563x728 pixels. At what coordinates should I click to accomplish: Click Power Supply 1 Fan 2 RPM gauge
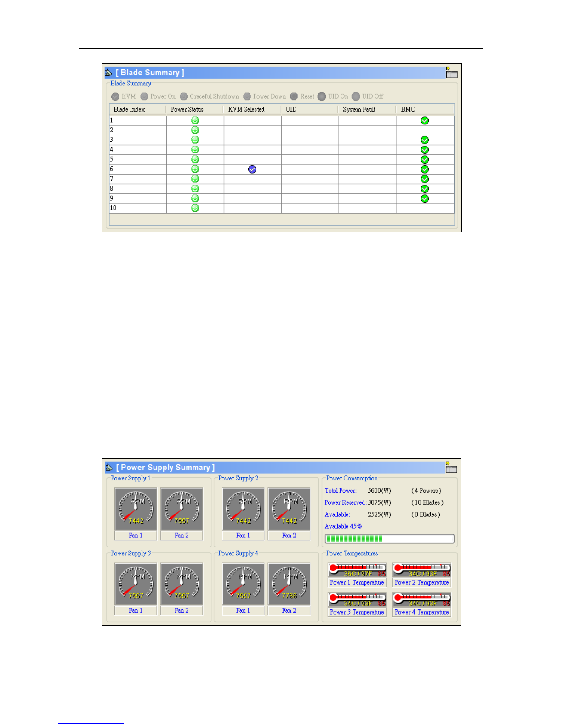click(x=182, y=509)
